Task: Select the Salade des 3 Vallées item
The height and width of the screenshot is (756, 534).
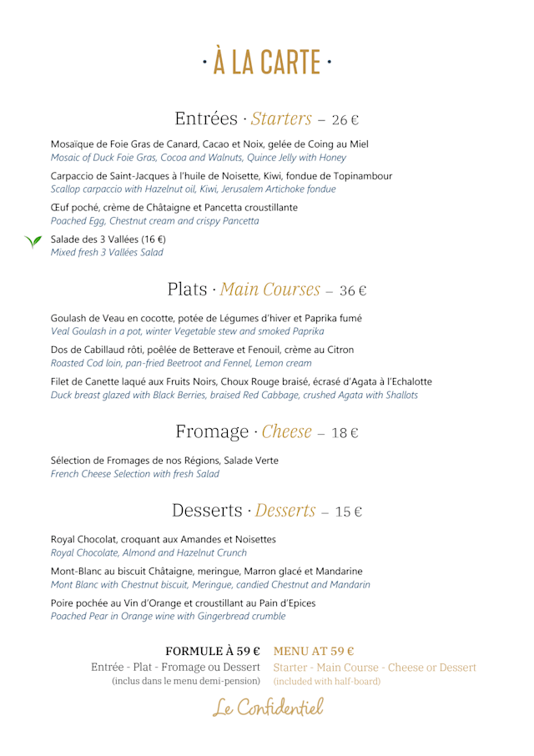Action: pyautogui.click(x=109, y=239)
